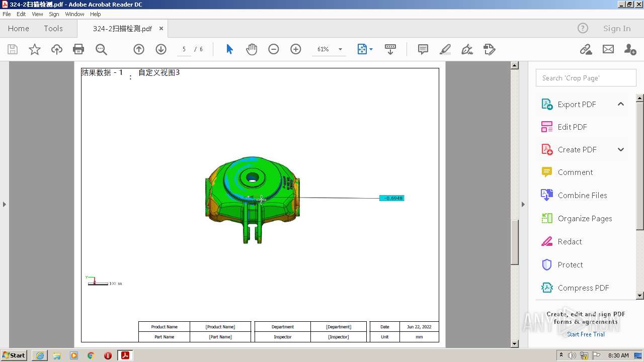Click the Start Free Trial link
Image resolution: width=644 pixels, height=362 pixels.
586,334
